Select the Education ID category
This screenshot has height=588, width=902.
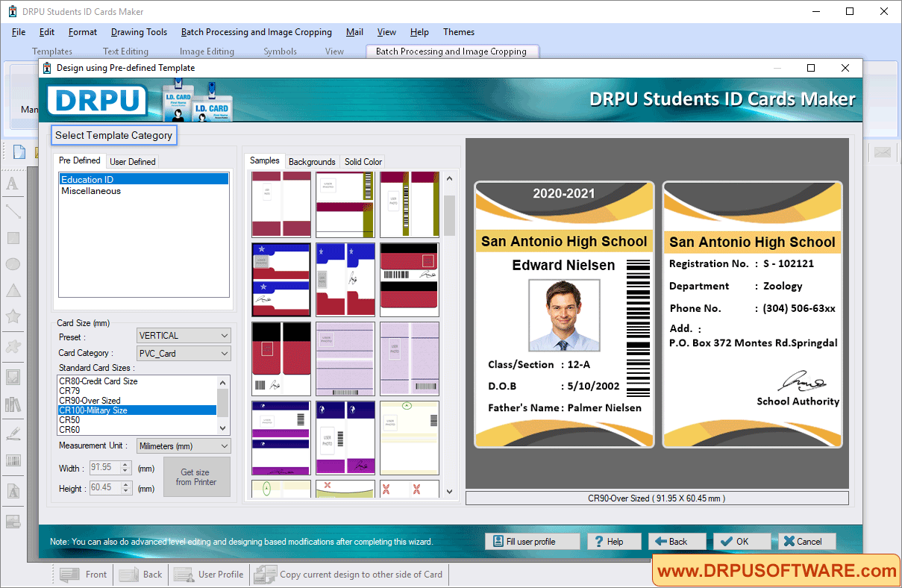click(x=145, y=179)
